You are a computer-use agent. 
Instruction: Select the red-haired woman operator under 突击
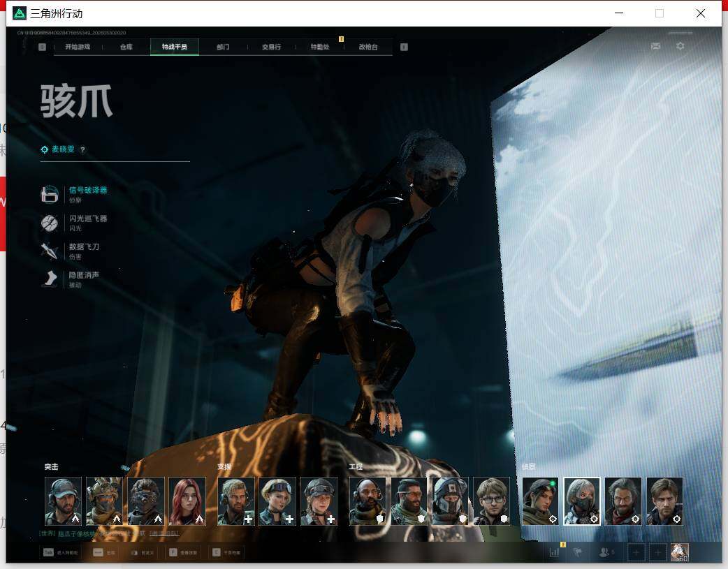(187, 501)
